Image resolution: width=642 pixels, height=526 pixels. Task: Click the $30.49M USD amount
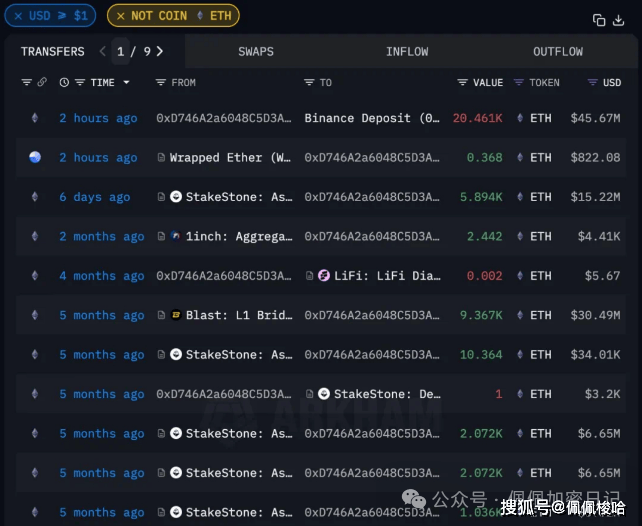[x=595, y=315]
